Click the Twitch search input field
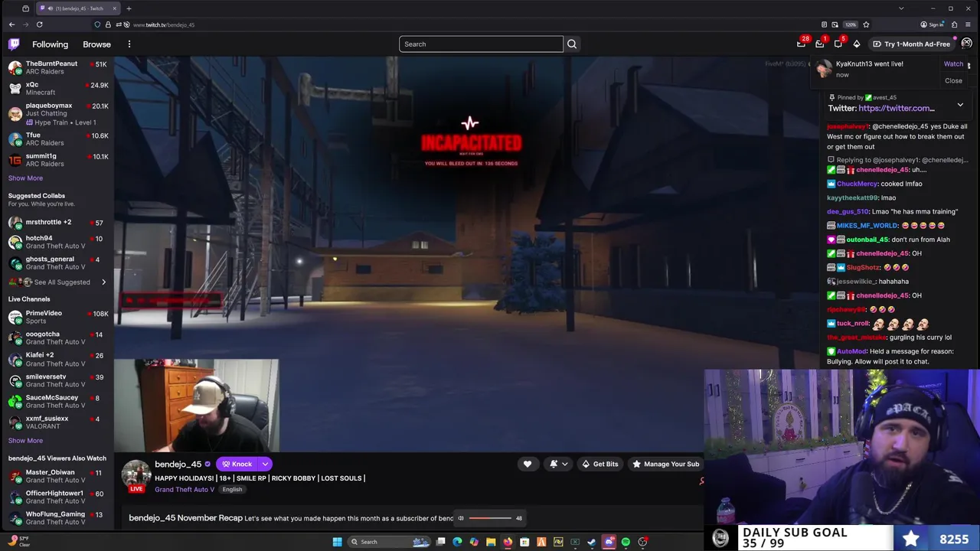Image resolution: width=980 pixels, height=551 pixels. coord(481,44)
